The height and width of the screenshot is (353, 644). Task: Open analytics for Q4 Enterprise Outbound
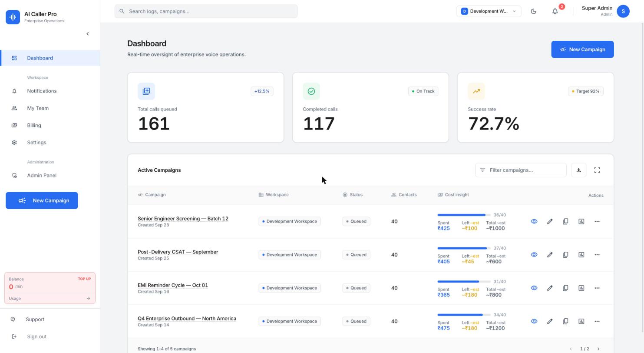pos(581,321)
